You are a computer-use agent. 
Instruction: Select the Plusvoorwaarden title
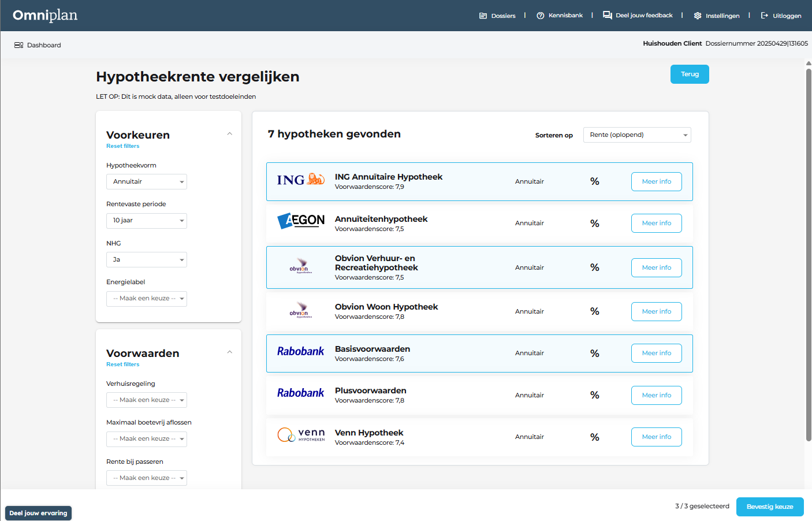[371, 390]
